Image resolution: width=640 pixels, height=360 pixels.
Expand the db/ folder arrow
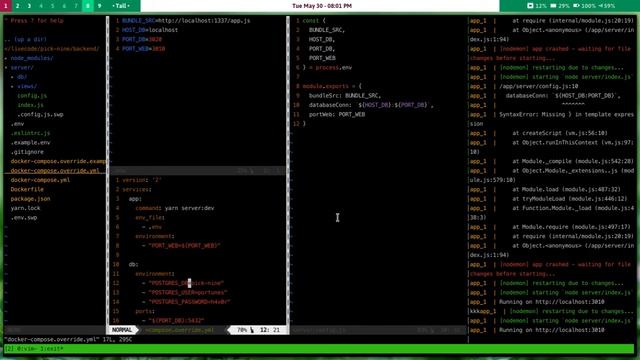point(12,77)
